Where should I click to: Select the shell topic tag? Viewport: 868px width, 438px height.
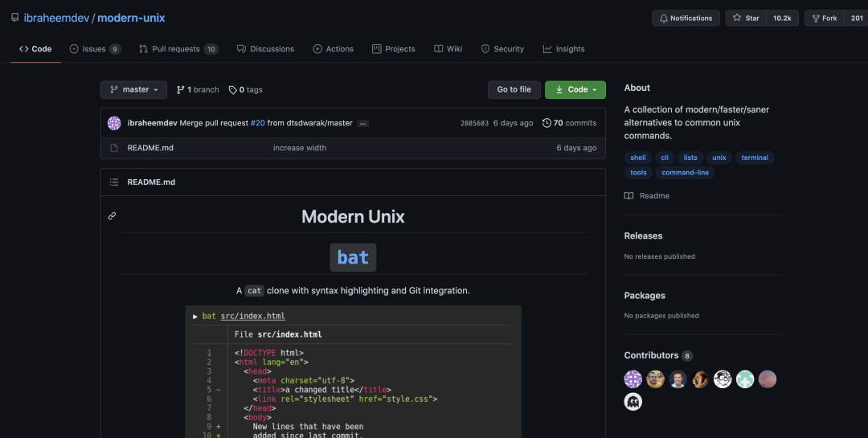point(637,158)
